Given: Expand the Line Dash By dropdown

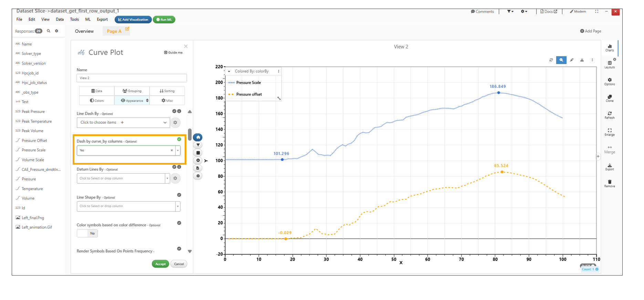Looking at the screenshot, I should [x=165, y=123].
